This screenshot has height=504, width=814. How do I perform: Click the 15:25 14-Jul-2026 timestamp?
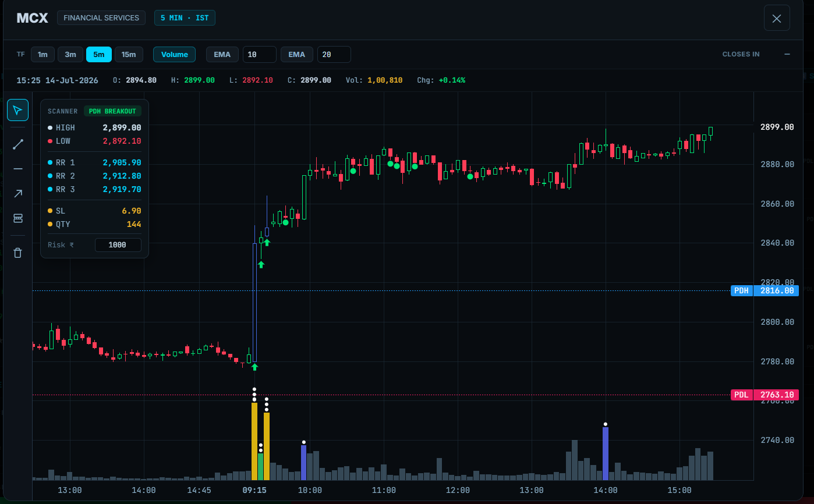click(x=57, y=80)
